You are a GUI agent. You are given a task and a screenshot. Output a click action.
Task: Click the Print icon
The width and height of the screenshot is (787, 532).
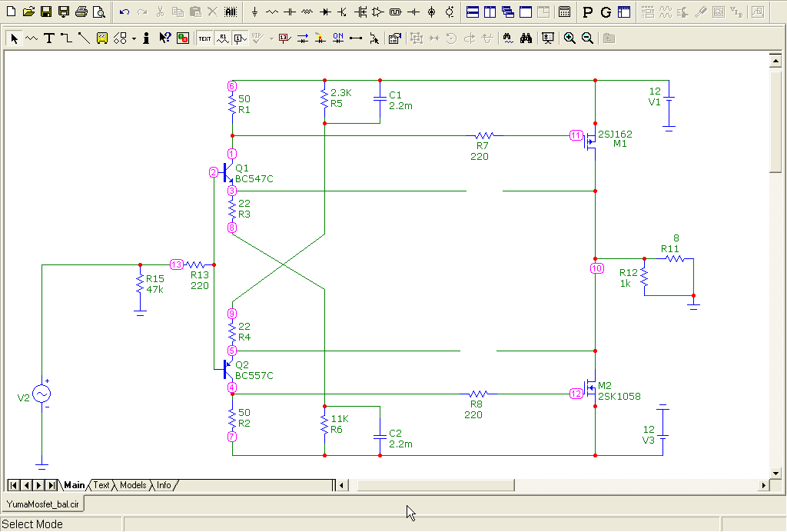point(81,12)
